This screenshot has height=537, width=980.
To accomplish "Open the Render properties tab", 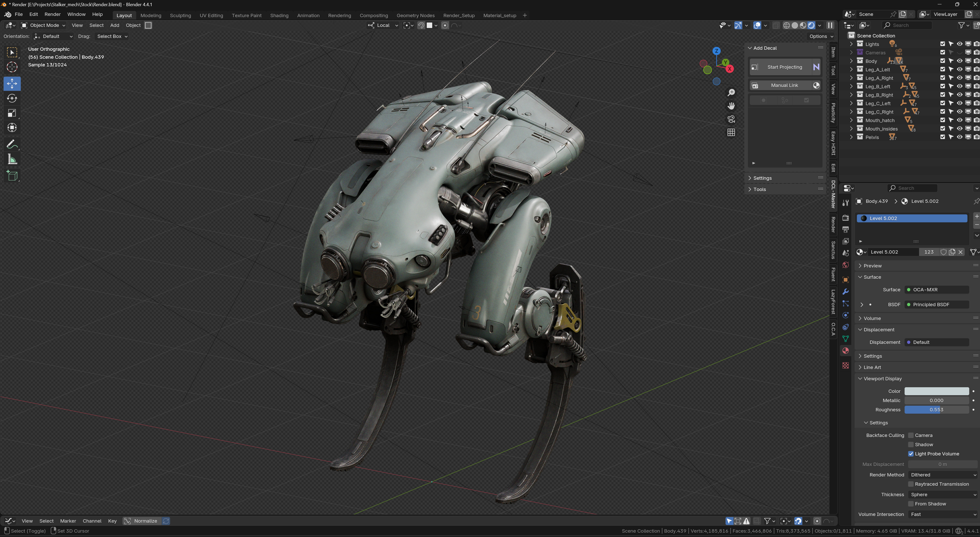I will coord(845,218).
